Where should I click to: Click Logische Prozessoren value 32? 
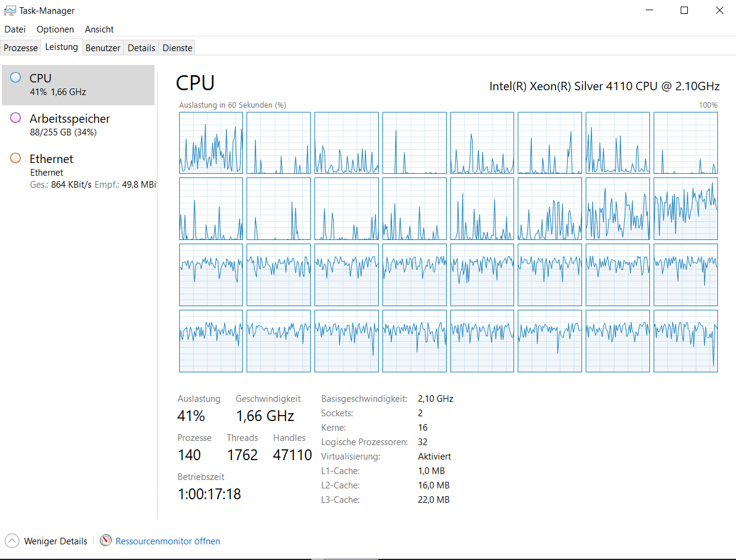click(x=423, y=442)
